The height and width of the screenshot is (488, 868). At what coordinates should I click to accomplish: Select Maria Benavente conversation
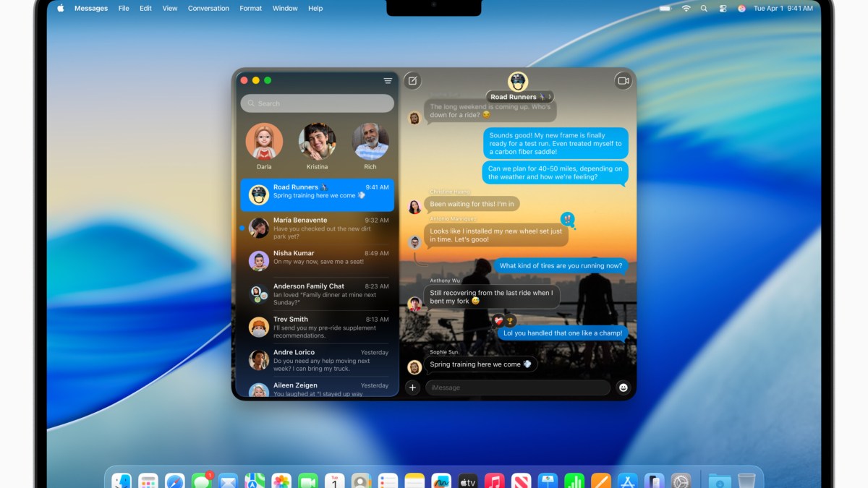[318, 228]
